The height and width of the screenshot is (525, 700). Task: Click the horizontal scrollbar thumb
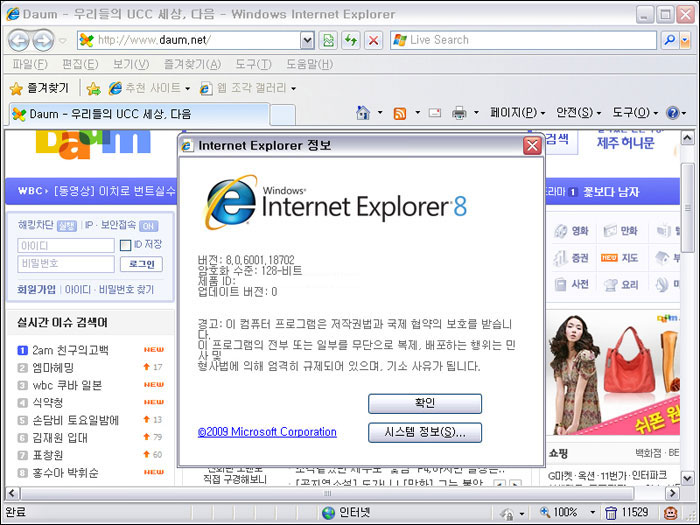point(327,493)
